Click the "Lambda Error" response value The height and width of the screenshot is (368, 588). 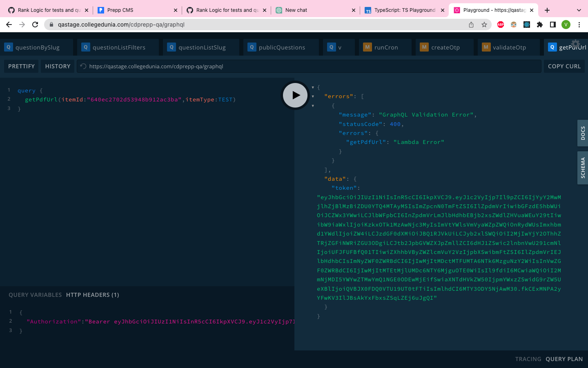pyautogui.click(x=419, y=142)
